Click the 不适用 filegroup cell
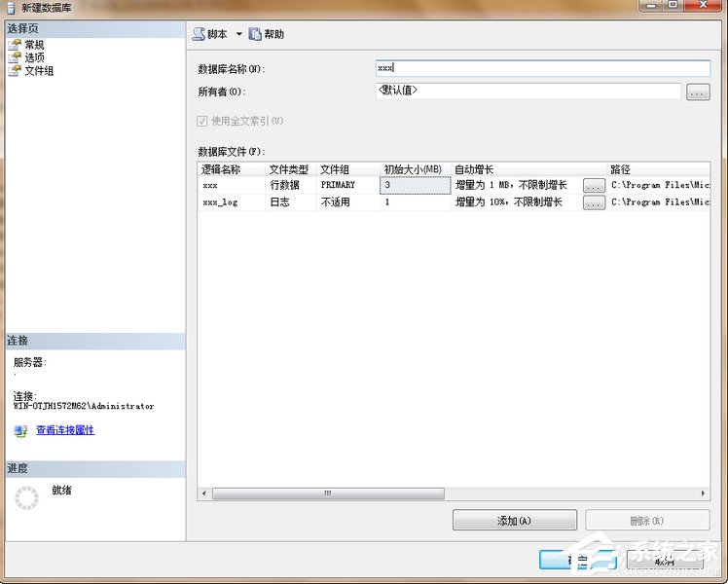This screenshot has height=584, width=728. (x=347, y=202)
